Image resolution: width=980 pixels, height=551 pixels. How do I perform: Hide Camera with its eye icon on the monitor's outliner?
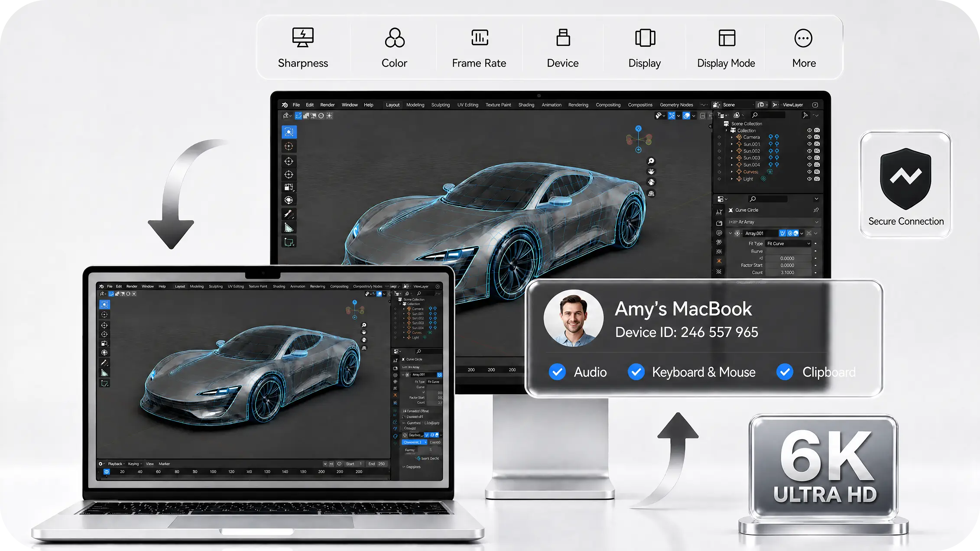tap(809, 137)
